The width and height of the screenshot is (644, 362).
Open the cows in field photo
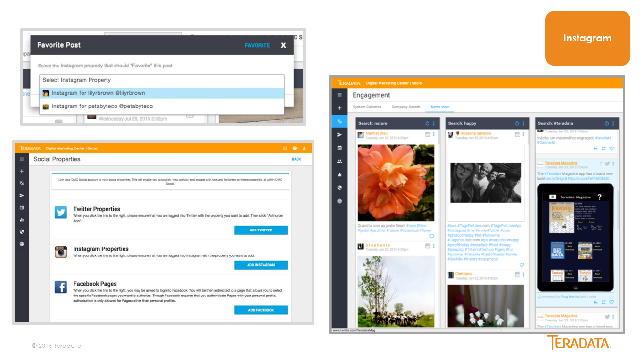tap(396, 291)
